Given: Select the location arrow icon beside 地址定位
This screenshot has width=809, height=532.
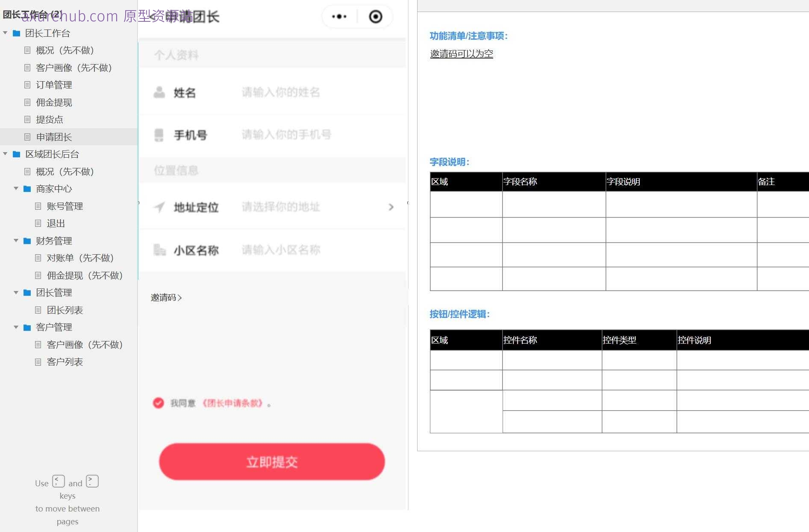Looking at the screenshot, I should tap(159, 207).
